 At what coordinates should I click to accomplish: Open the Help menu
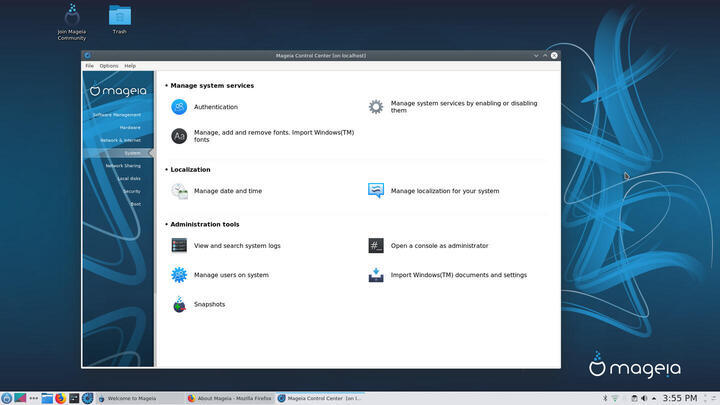point(130,66)
